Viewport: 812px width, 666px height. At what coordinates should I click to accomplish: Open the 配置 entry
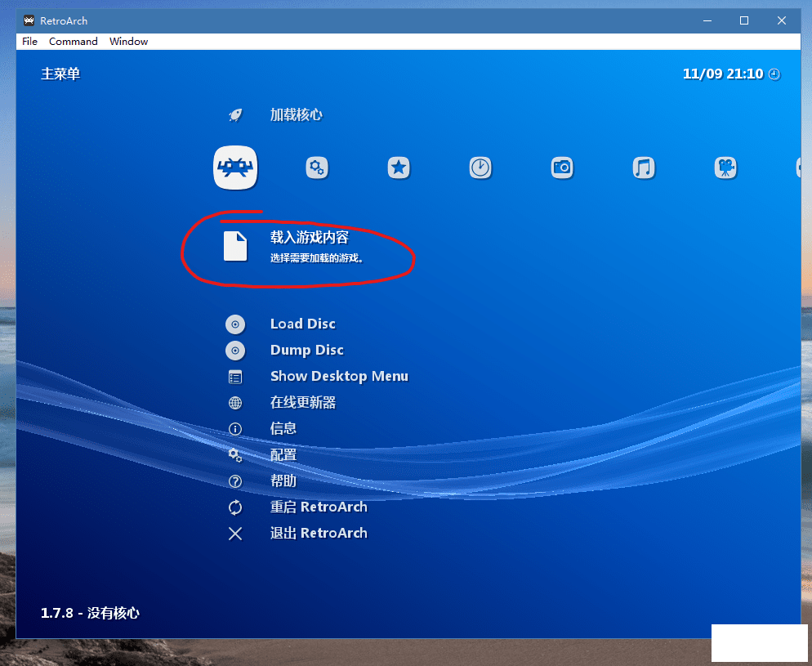(x=283, y=455)
